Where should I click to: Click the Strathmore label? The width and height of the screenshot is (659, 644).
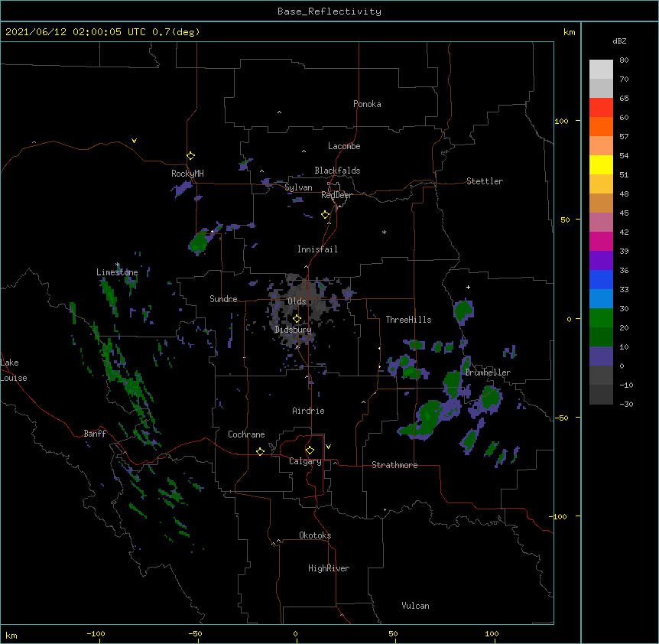click(394, 465)
